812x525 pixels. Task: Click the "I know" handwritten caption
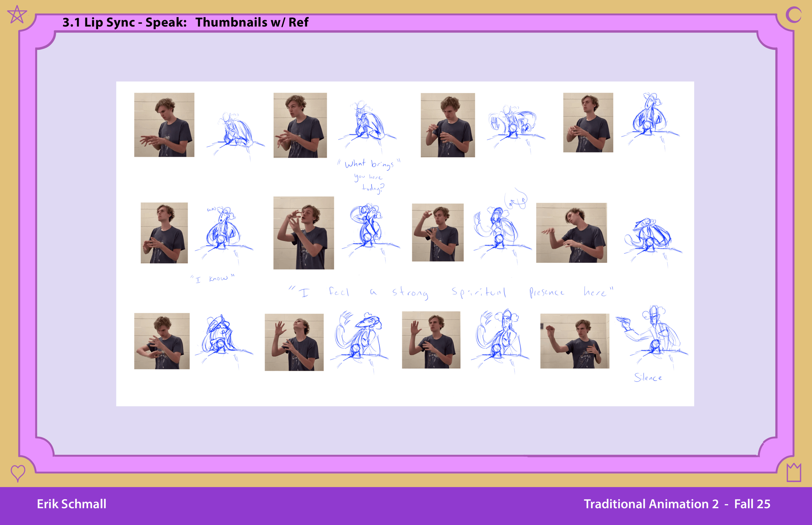click(212, 278)
